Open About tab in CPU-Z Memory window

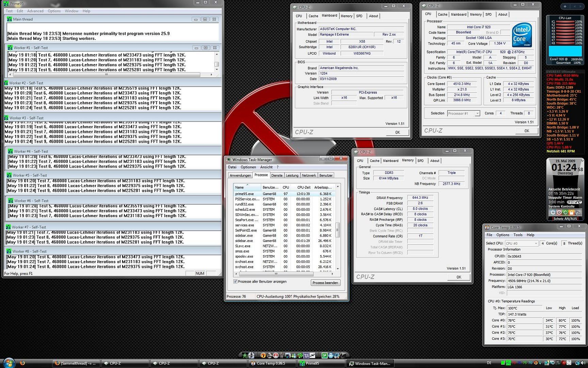tap(435, 161)
